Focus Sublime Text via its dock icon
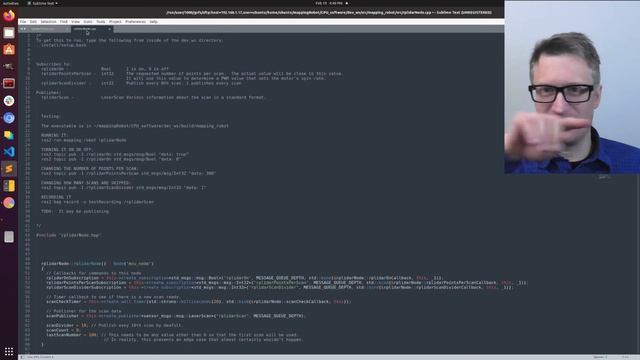This screenshot has height=360, width=640. [9, 169]
